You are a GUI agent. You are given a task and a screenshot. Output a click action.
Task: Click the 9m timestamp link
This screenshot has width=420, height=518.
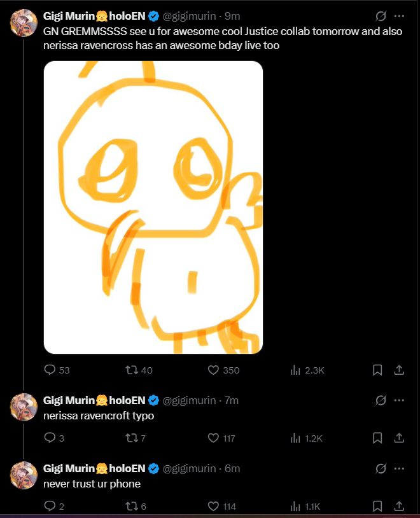232,16
